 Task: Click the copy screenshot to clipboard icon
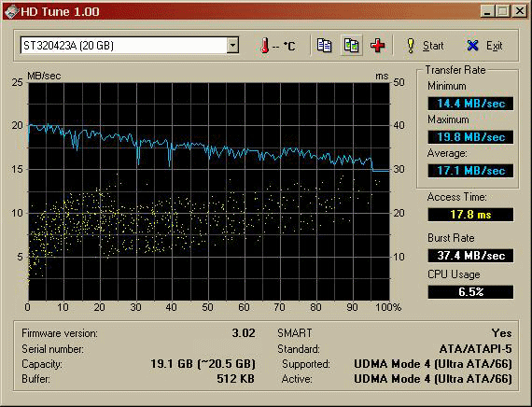coord(351,46)
